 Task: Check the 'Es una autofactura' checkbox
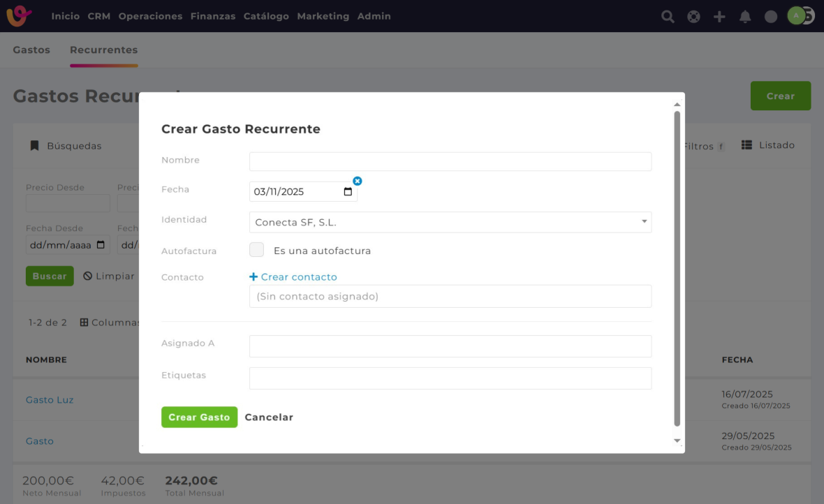[257, 250]
